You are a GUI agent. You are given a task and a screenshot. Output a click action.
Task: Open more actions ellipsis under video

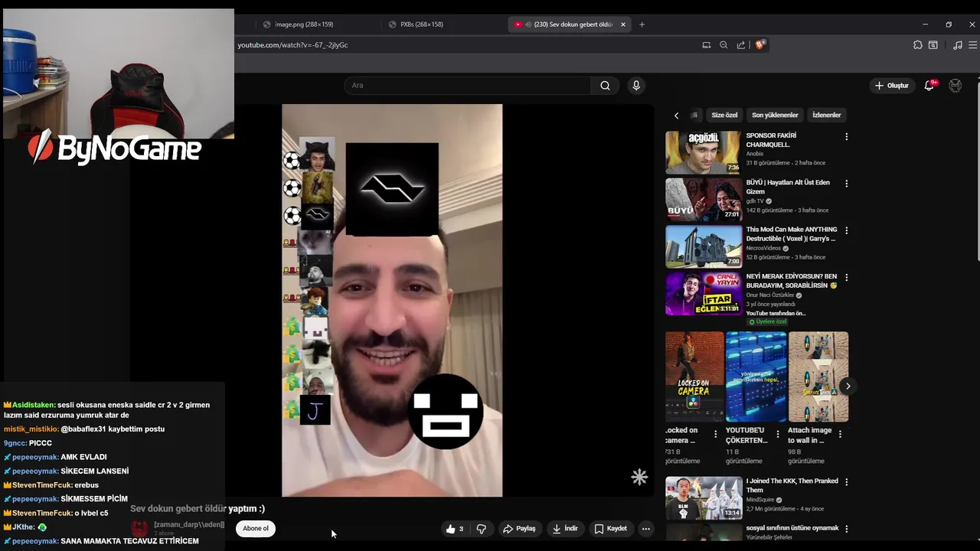tap(646, 529)
